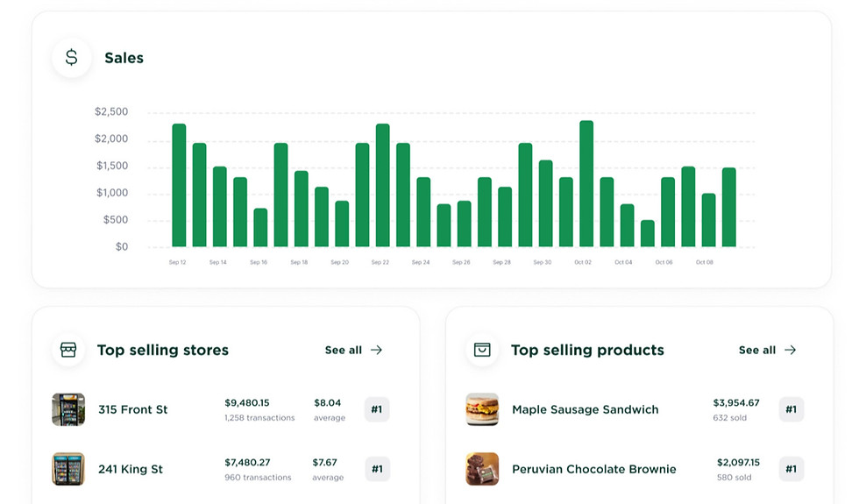
Task: Click the Maple Sausage Sandwich product image
Action: [x=482, y=409]
